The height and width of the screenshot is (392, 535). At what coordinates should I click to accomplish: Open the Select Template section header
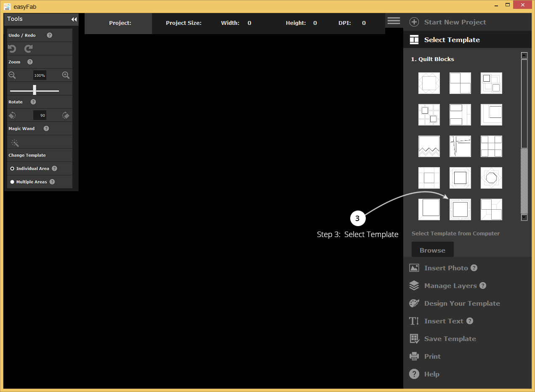click(467, 40)
